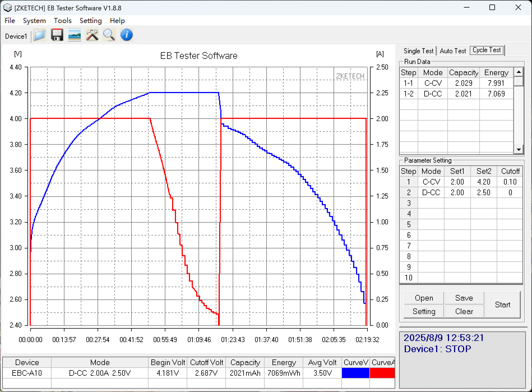Click the Run Data scrollbar thumb
532x392 pixels.
point(519,81)
